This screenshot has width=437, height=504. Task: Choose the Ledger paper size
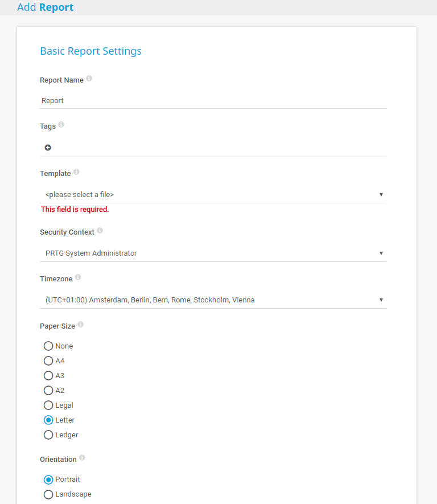(48, 435)
